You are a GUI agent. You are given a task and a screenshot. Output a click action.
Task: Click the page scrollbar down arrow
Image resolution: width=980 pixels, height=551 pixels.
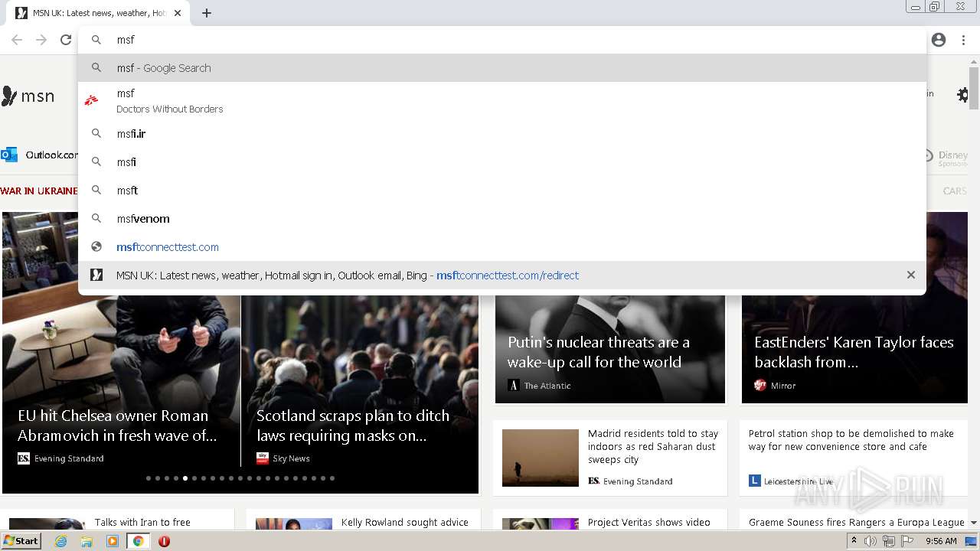[974, 523]
